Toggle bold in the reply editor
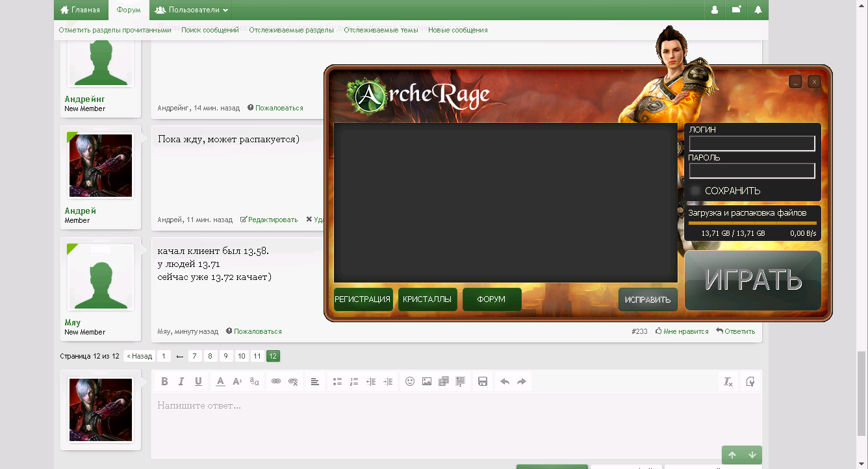 tap(164, 381)
